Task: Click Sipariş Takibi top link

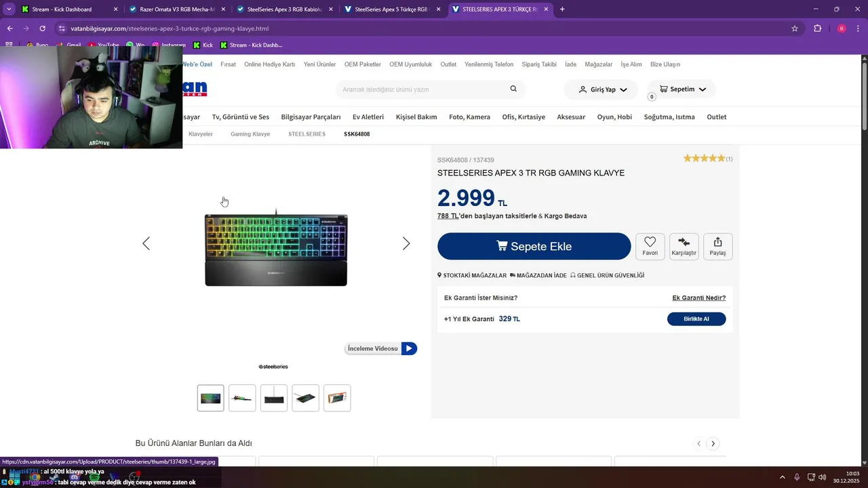Action: pyautogui.click(x=539, y=64)
